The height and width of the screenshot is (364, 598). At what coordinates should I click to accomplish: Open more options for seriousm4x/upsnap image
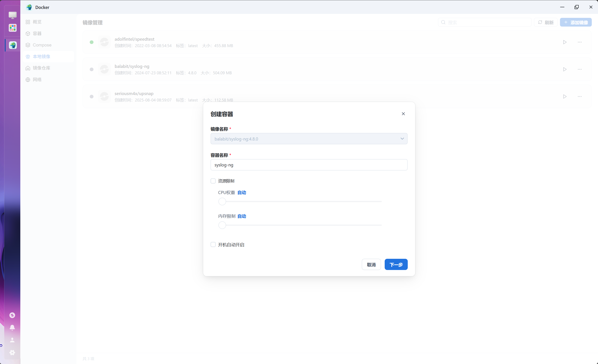coord(580,96)
